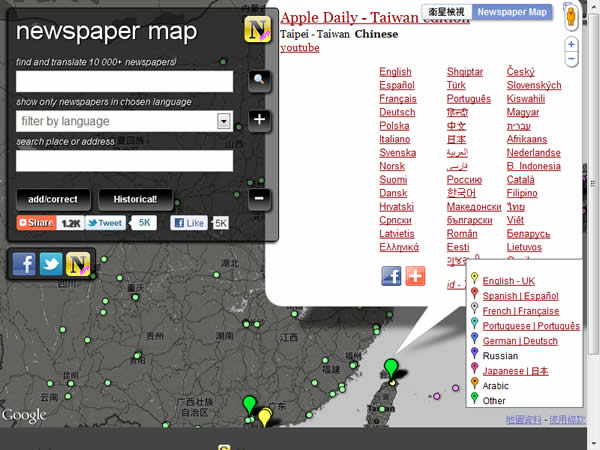Viewport: 600px width, 450px height.
Task: Translate newspaper to Македонски
Action: point(474,207)
